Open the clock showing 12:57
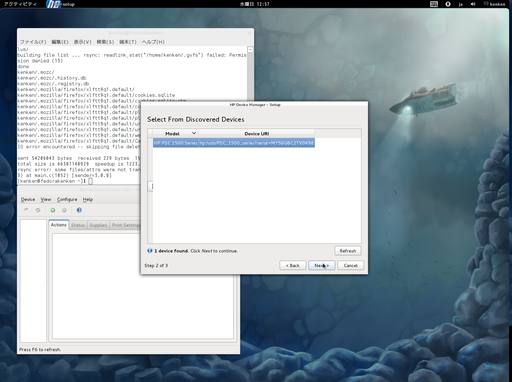Viewport: 512px width, 382px height. 255,4
